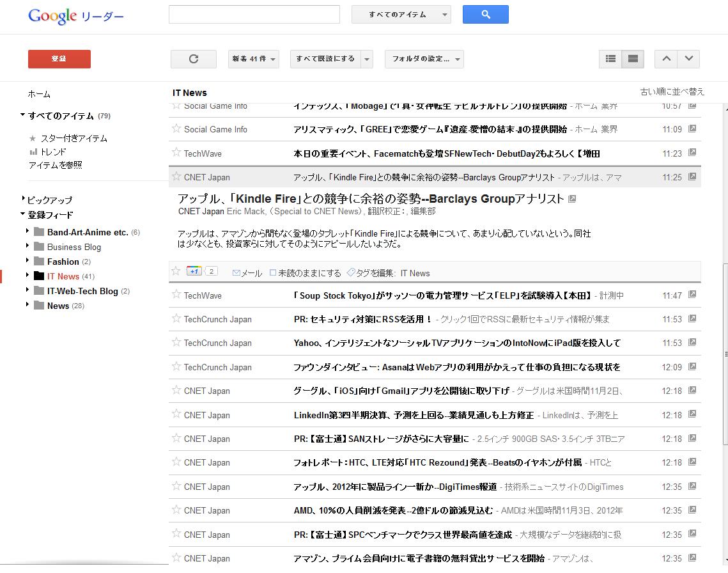Screen dimensions: 728x573
Task: Click the blue search magnifier button
Action: [485, 15]
